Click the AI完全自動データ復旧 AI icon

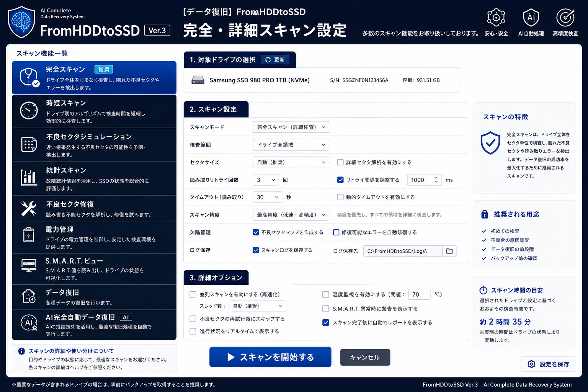[x=29, y=323]
